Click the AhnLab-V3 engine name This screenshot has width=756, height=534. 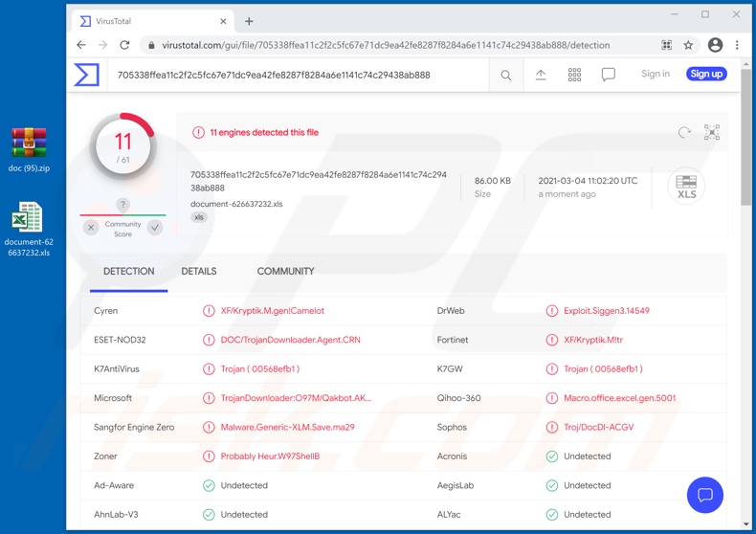point(116,515)
